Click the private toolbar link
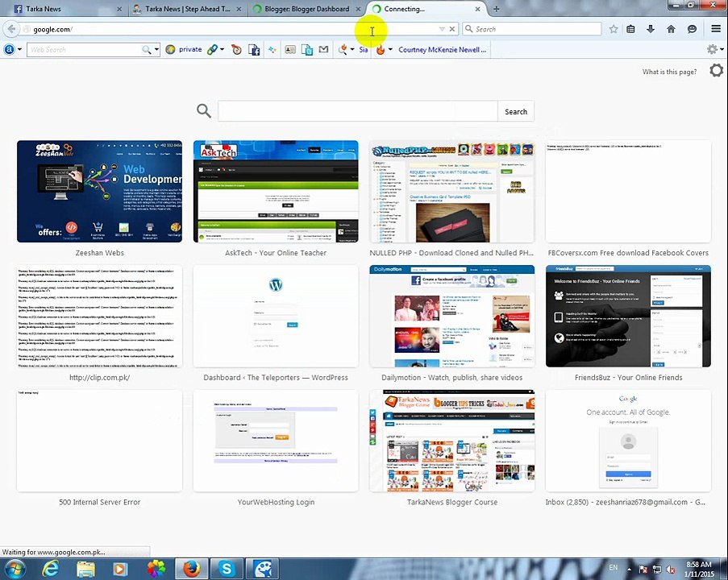 pos(190,49)
